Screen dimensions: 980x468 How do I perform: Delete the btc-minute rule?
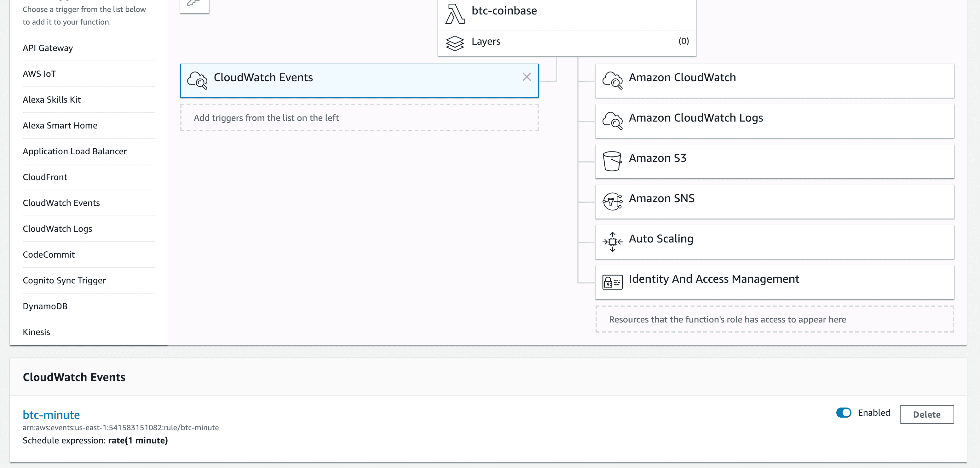(x=926, y=414)
